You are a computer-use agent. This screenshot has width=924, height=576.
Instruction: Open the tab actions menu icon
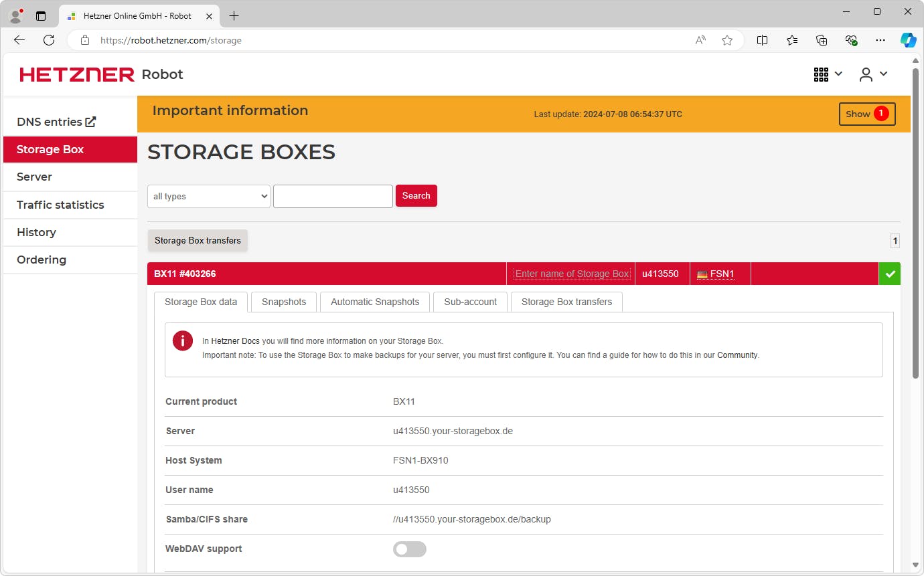41,15
